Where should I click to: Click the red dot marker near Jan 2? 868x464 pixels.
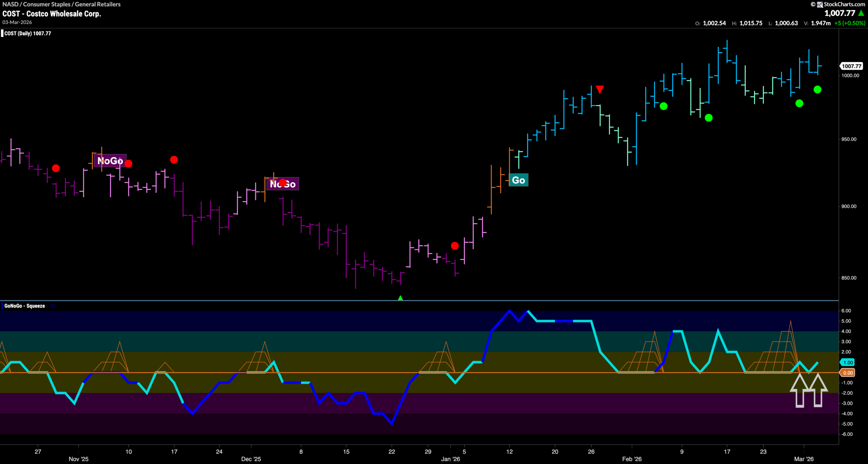tap(455, 246)
